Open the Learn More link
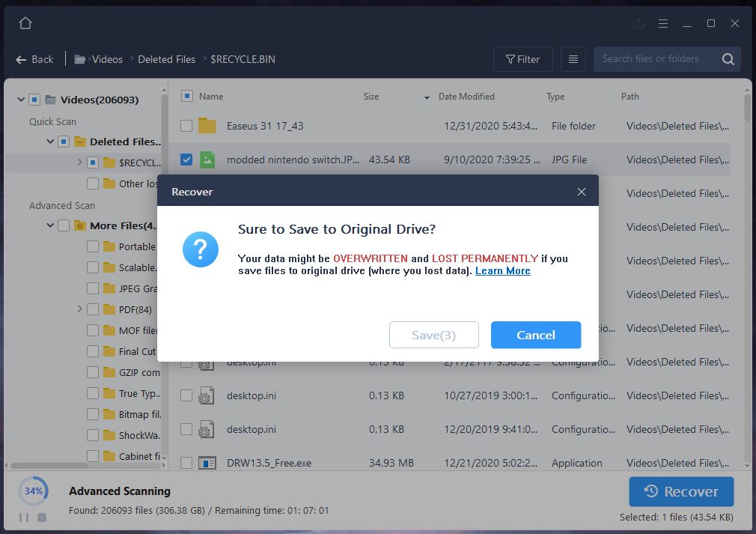 coord(502,271)
